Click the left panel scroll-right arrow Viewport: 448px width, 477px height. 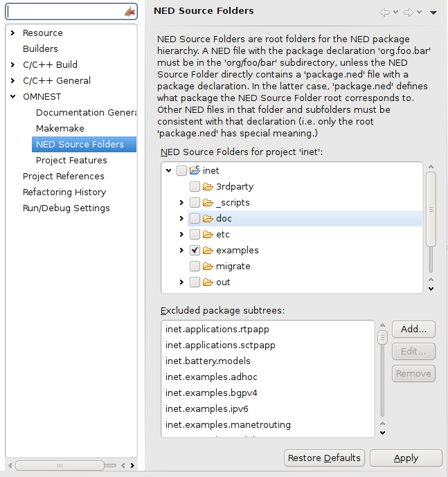pyautogui.click(x=132, y=465)
